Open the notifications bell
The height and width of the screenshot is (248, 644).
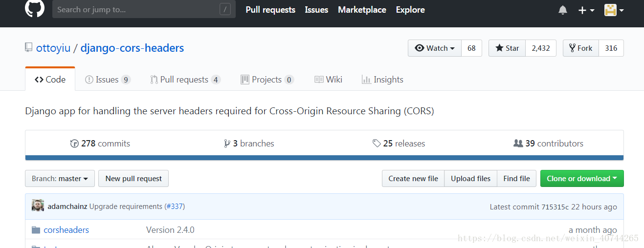[x=563, y=10]
